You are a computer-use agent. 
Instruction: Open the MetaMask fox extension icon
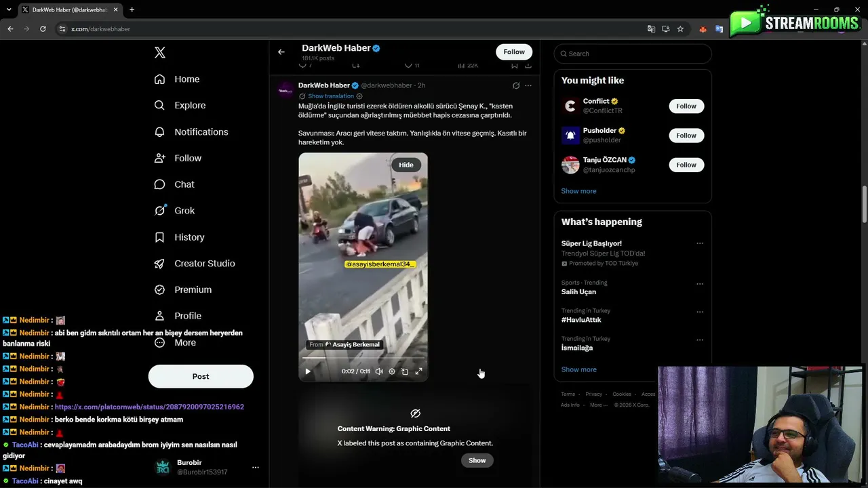click(x=703, y=29)
